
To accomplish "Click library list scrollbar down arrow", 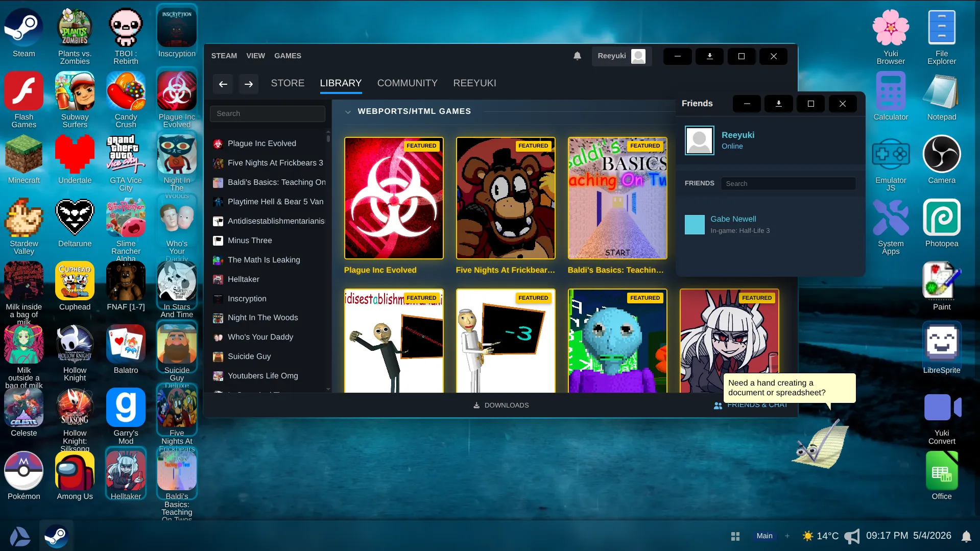I will [328, 389].
